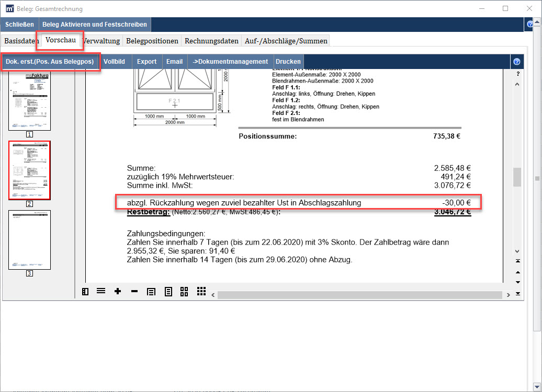Click Dok. erst.(Pos. Aus Belegpos) button

coord(50,62)
